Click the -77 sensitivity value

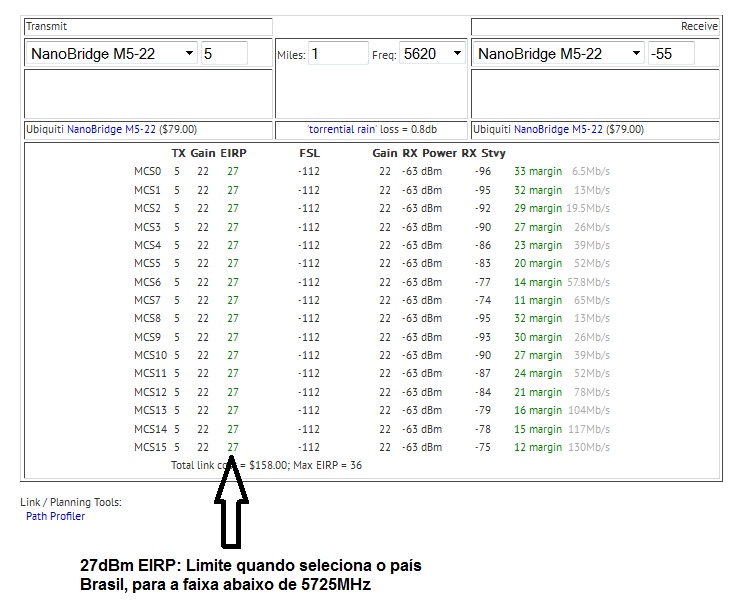coord(483,282)
